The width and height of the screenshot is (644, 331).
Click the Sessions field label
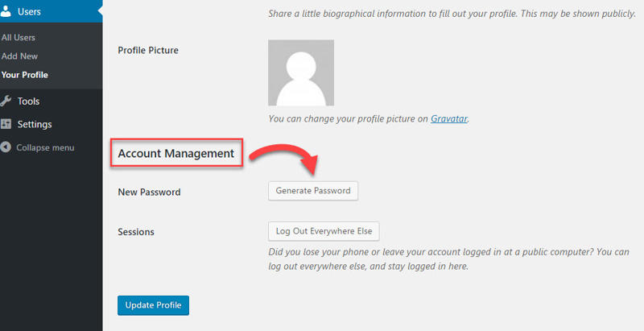(x=136, y=232)
